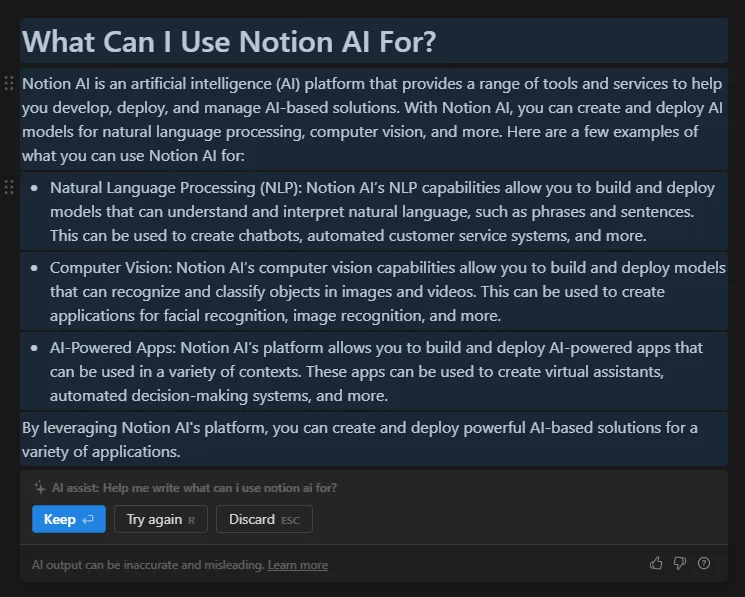Click the drag handle beside the NLP bullet

(x=9, y=187)
